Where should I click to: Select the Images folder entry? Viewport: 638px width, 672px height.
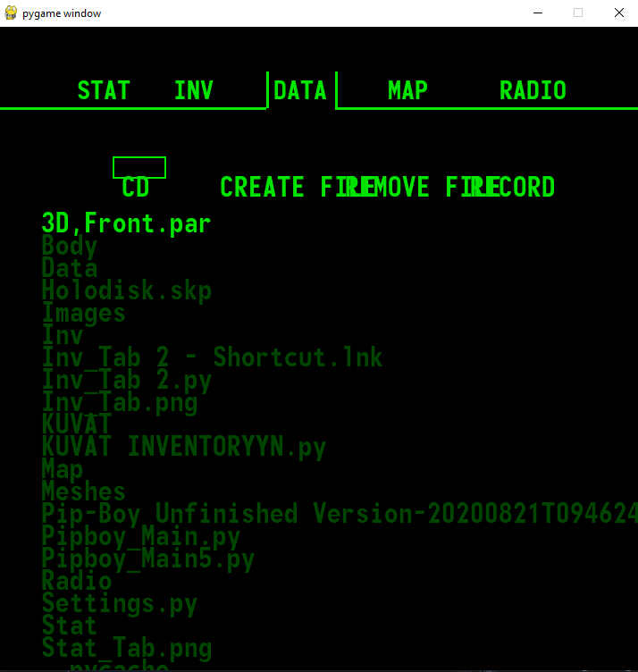tap(84, 313)
